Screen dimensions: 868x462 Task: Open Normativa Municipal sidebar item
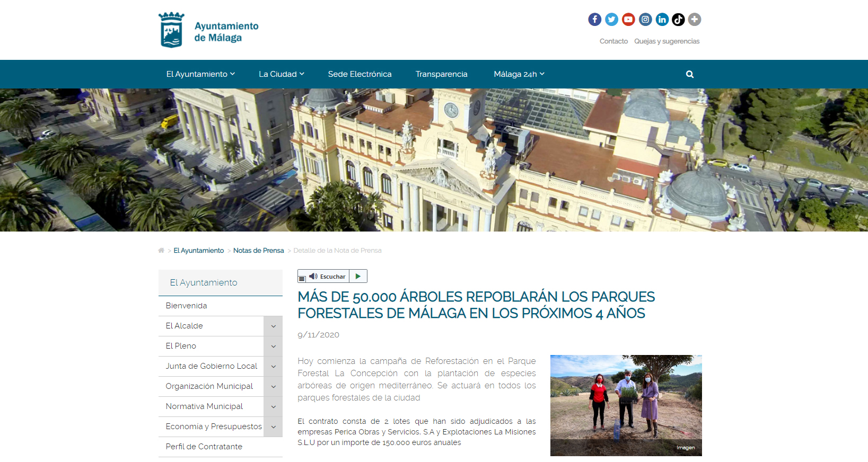click(211, 406)
